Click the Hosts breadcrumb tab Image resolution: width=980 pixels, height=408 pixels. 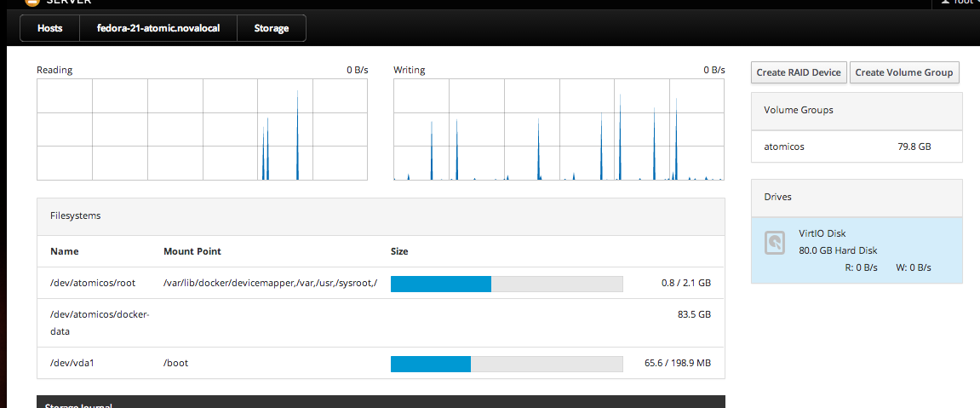[50, 28]
